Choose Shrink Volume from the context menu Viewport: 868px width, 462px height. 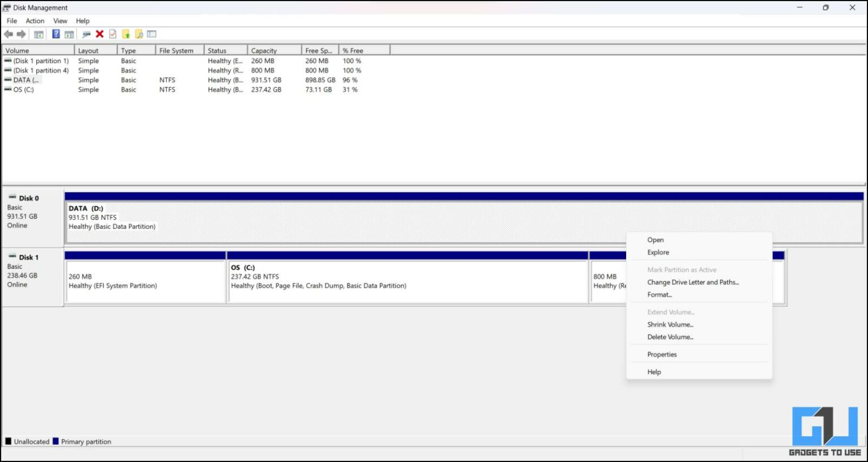670,324
